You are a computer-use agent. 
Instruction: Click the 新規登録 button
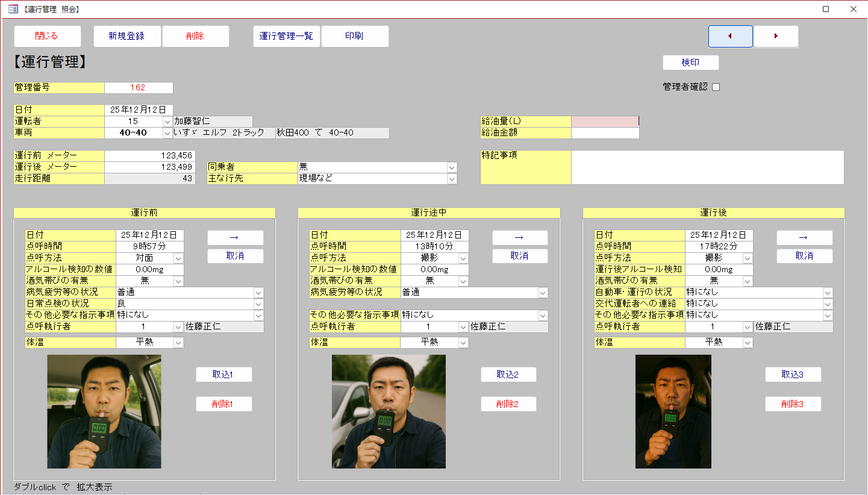[x=126, y=36]
